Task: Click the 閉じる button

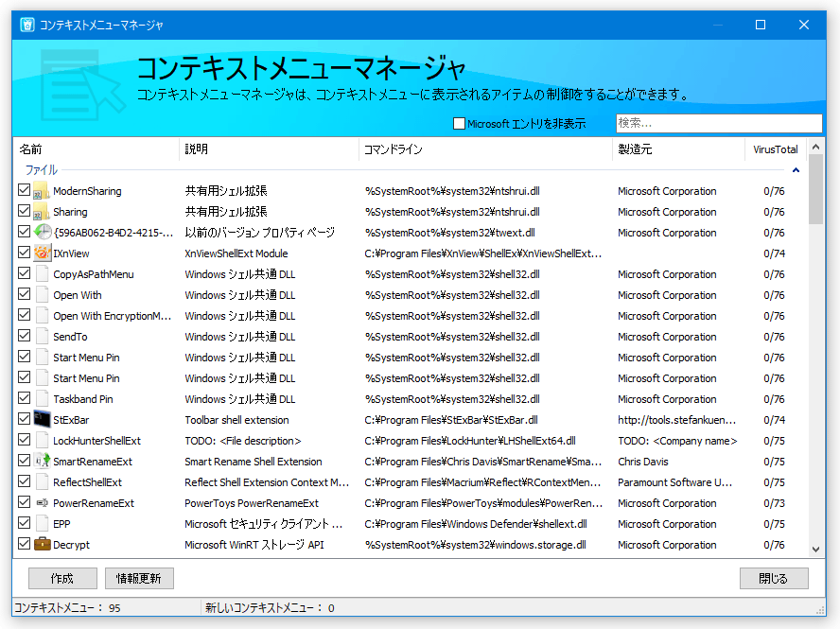Action: (774, 579)
